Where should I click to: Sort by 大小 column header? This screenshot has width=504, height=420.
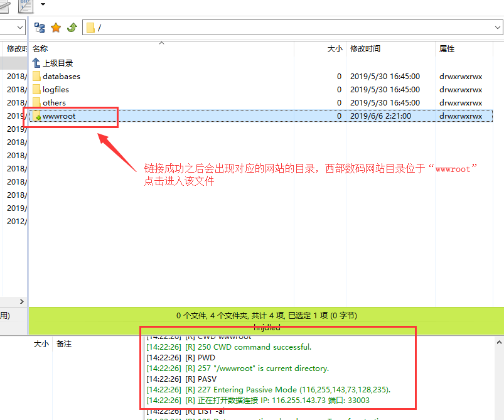[x=335, y=49]
